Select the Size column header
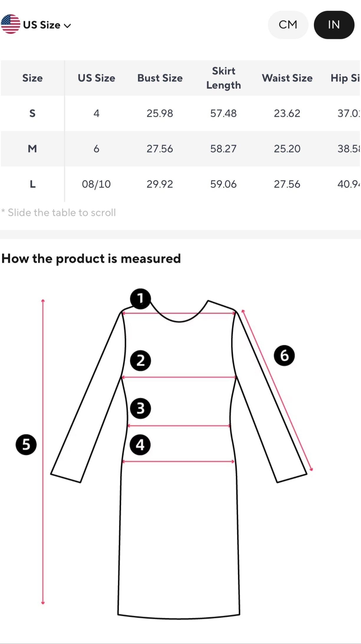 click(32, 78)
